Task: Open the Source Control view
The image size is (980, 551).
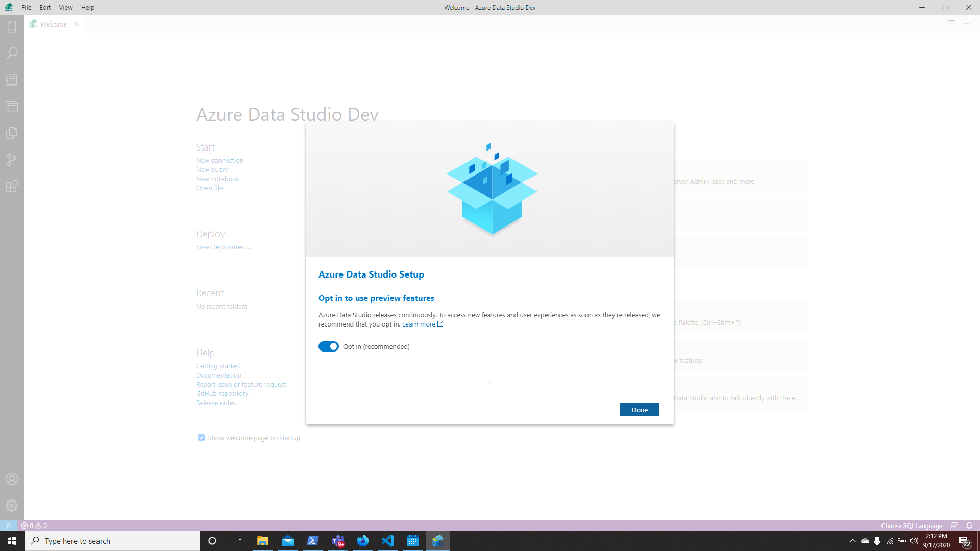Action: click(12, 160)
